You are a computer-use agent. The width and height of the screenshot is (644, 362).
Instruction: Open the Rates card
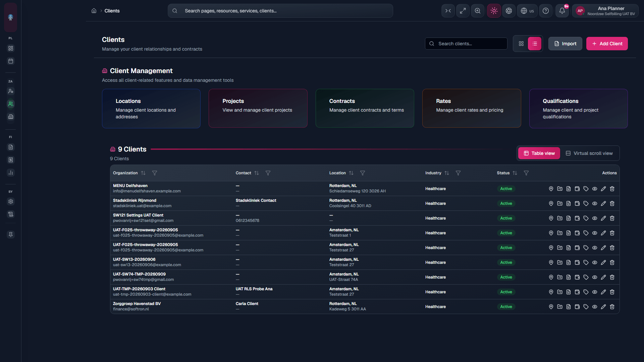472,108
